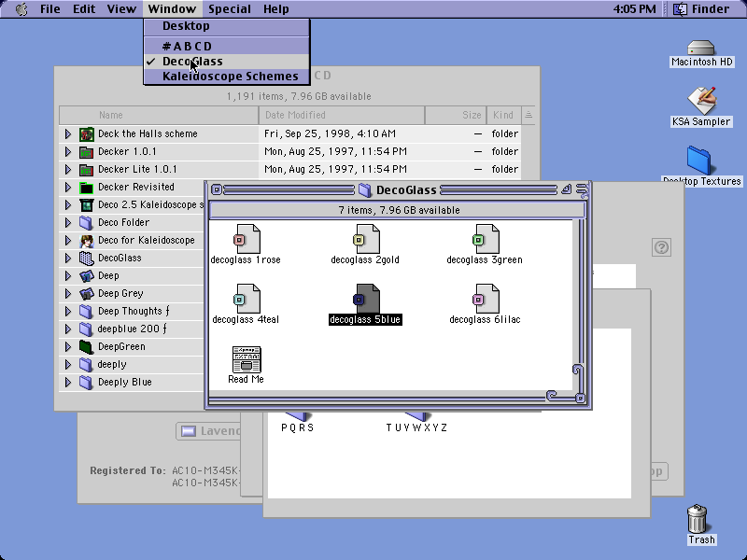The height and width of the screenshot is (560, 747).
Task: Sort list by Kind column header
Action: [503, 115]
